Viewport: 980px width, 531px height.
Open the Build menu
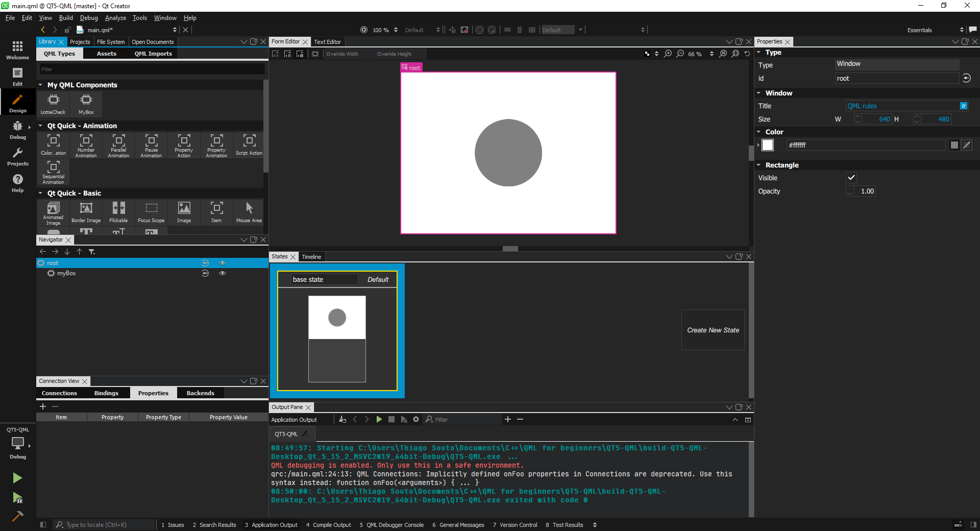click(66, 18)
